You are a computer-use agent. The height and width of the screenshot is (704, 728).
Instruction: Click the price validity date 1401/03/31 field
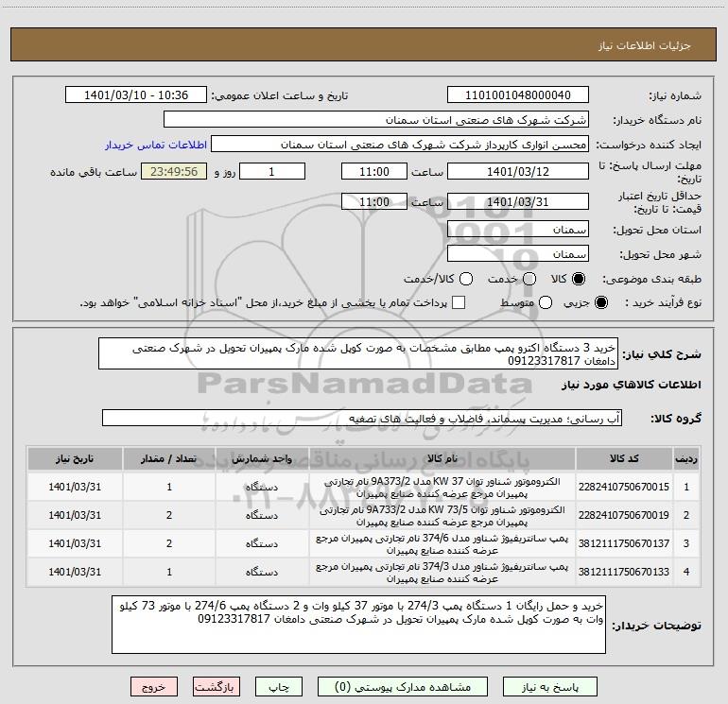[518, 202]
